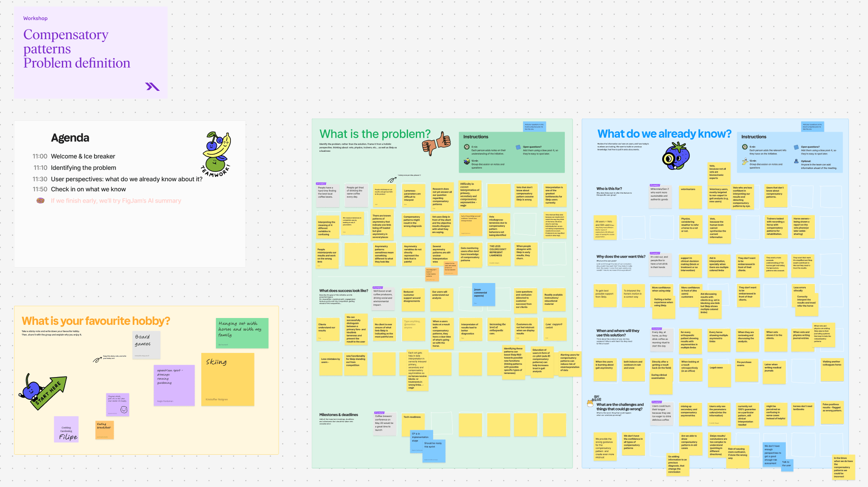This screenshot has height=487, width=868.
Task: Select the Teamwork fruit sticker in Agenda
Action: point(216,155)
